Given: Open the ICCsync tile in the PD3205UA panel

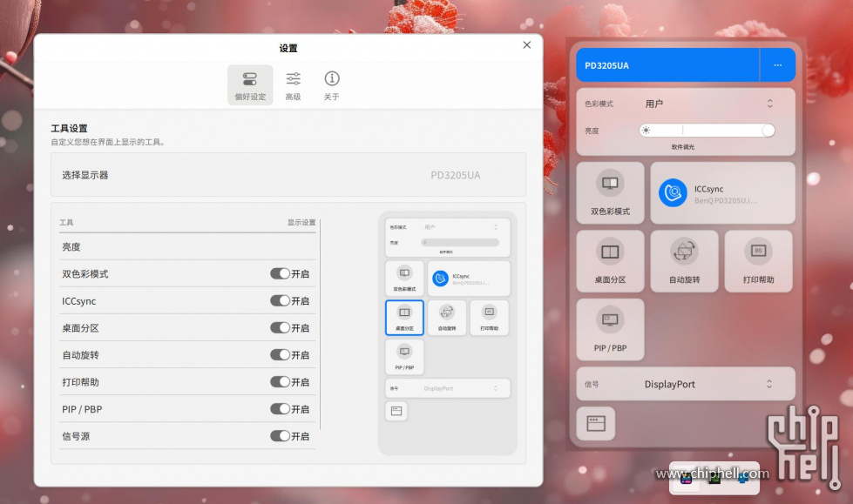Looking at the screenshot, I should 722,193.
